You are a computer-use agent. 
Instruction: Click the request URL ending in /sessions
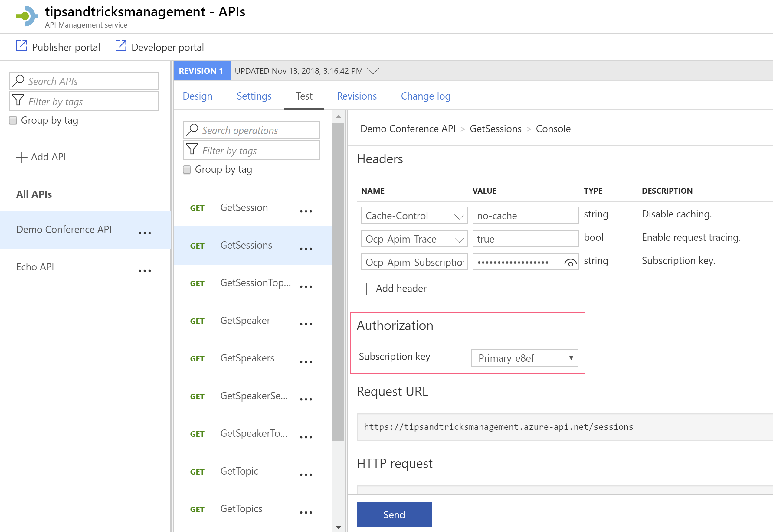498,427
